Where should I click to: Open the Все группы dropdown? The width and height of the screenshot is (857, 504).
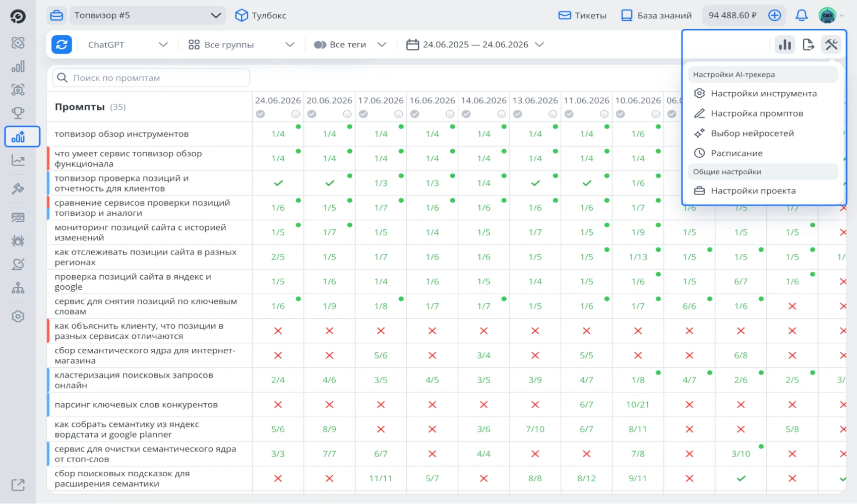[241, 45]
